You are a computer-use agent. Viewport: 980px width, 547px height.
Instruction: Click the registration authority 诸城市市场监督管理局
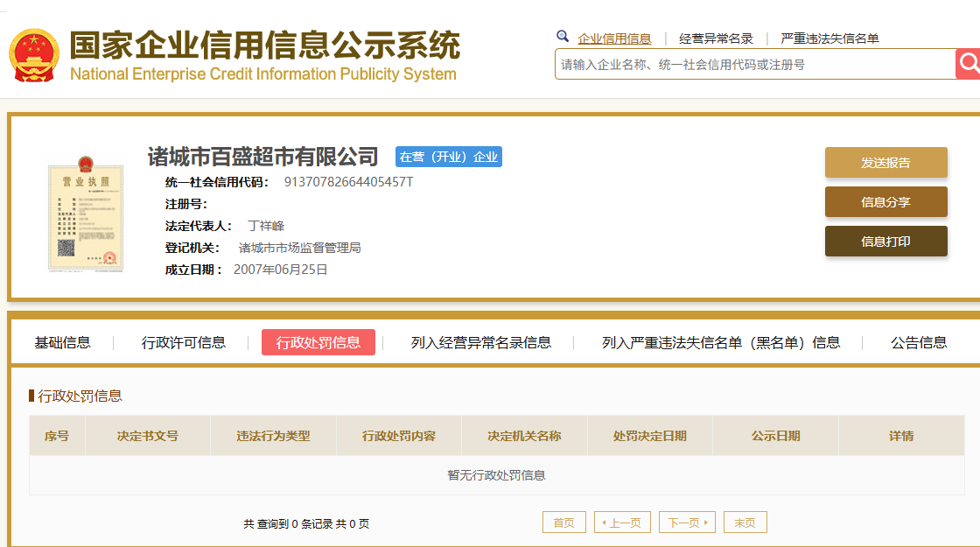tap(299, 248)
